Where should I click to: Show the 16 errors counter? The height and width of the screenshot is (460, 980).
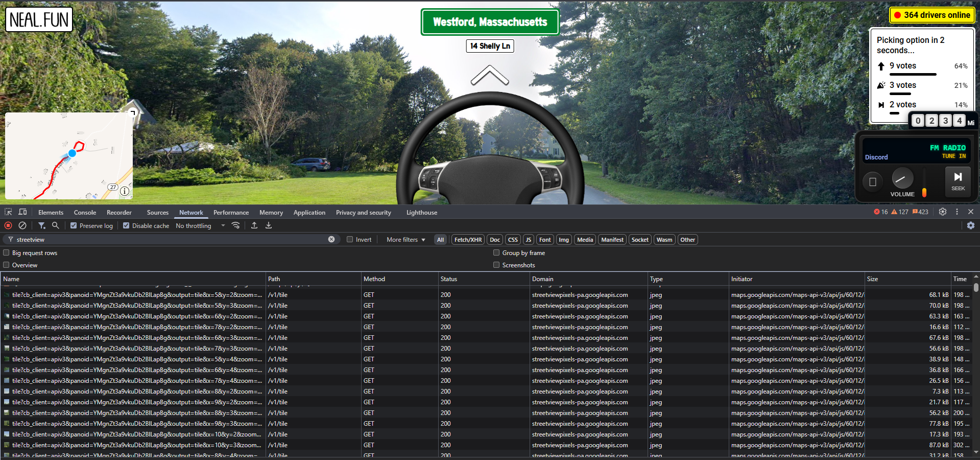881,212
